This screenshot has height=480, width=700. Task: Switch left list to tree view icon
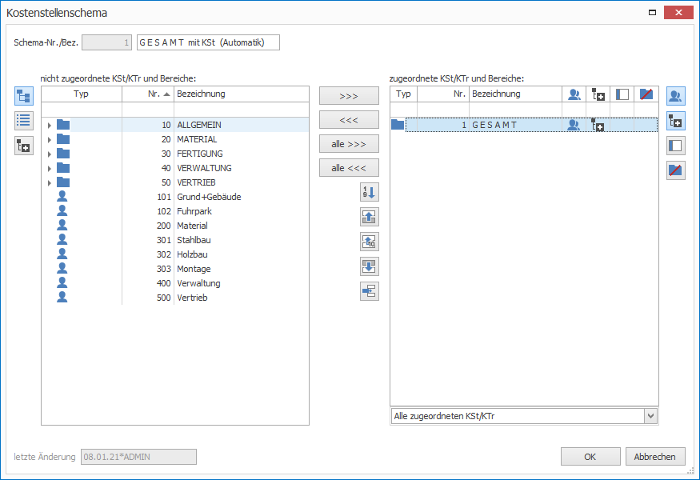[24, 96]
